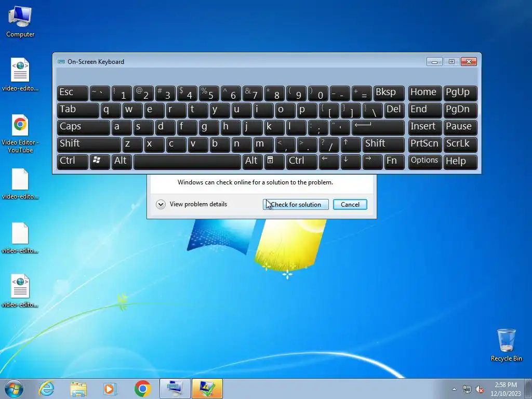
Task: Click the equals sign key
Action: 362,93
